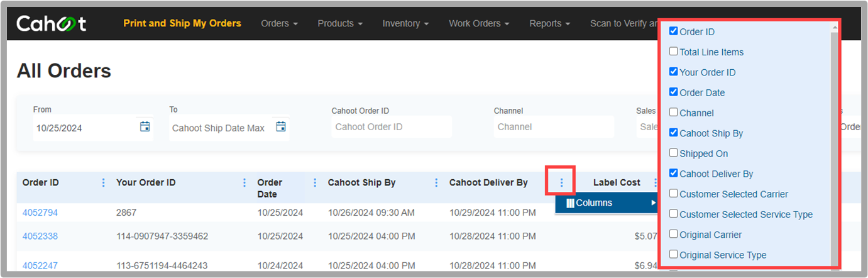Open the Orders dropdown menu
Image resolution: width=868 pixels, height=278 pixels.
[279, 23]
